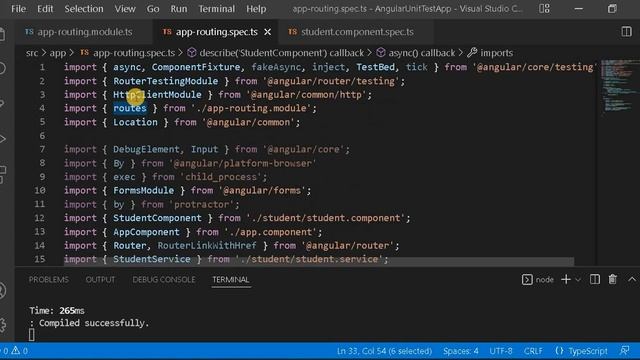
Task: Open the Manage gear in activity bar
Action: [x=2, y=325]
